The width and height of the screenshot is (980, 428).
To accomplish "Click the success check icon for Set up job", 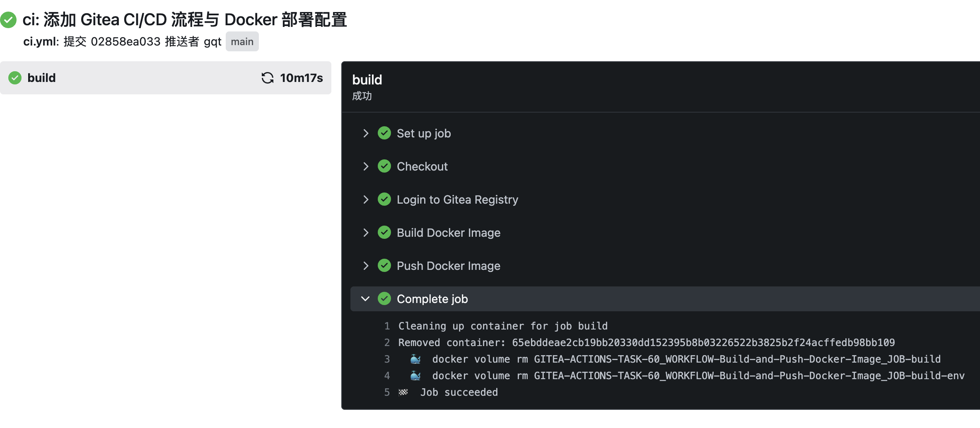I will pos(384,133).
